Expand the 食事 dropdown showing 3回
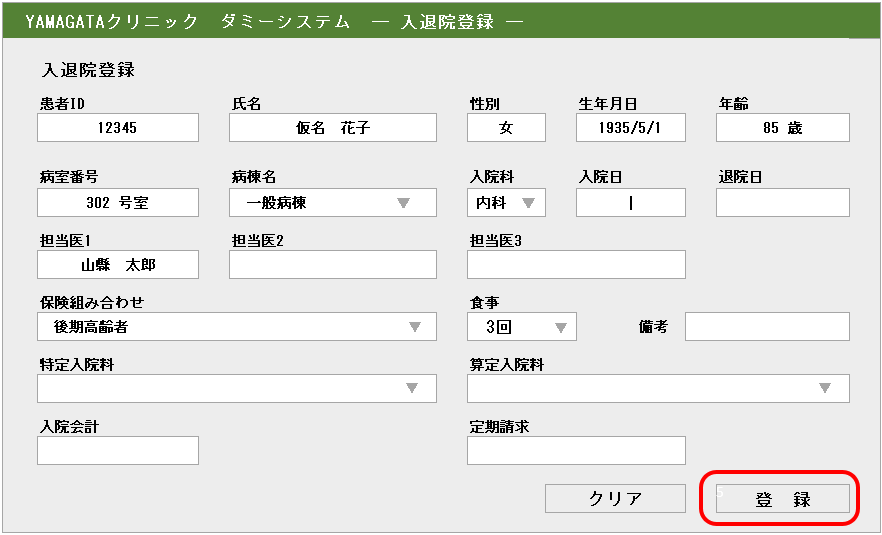This screenshot has width=882, height=535. coord(521,327)
